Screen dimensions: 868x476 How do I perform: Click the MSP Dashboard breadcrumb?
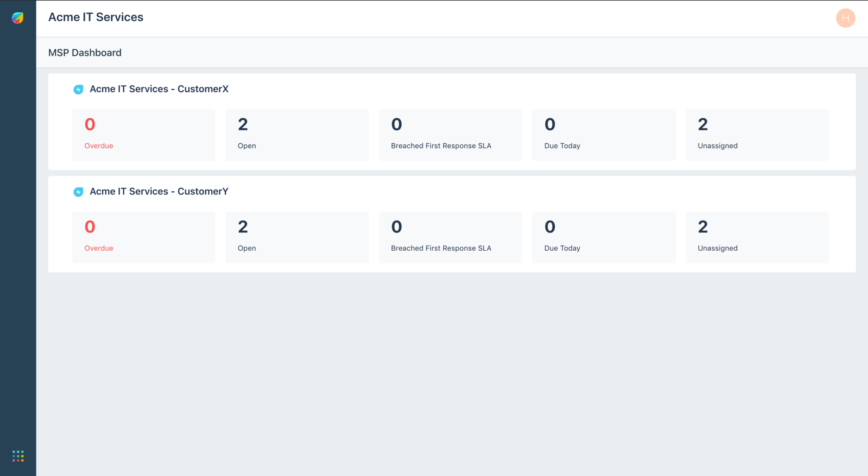click(85, 52)
